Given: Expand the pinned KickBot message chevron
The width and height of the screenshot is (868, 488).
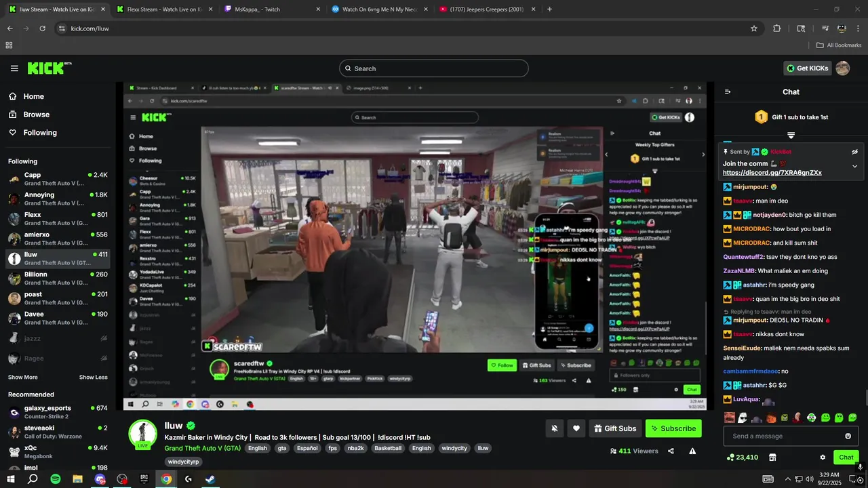Looking at the screenshot, I should [x=854, y=166].
